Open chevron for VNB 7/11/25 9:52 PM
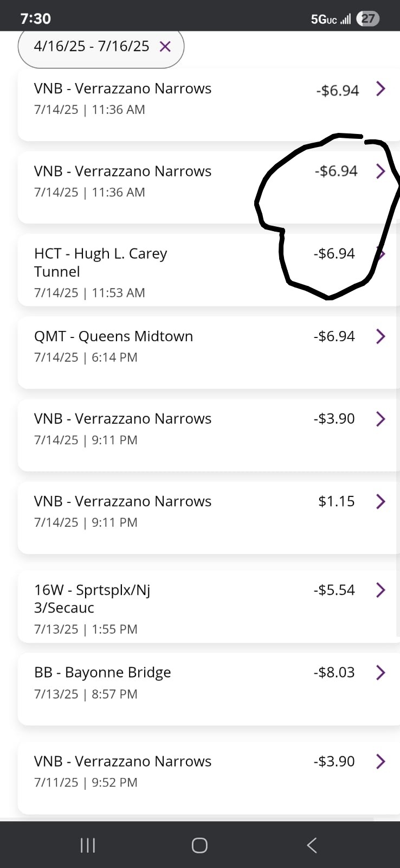The image size is (400, 868). point(380,762)
